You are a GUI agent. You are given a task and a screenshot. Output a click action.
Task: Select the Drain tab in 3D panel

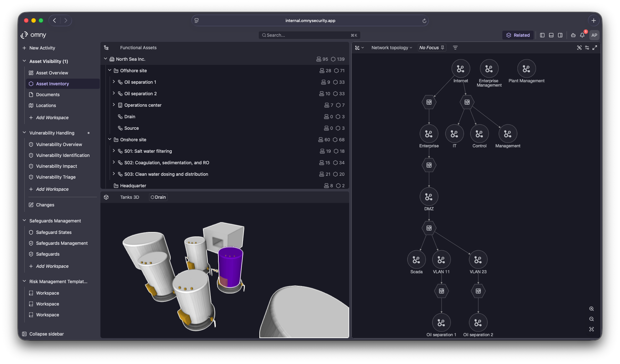[x=158, y=197]
